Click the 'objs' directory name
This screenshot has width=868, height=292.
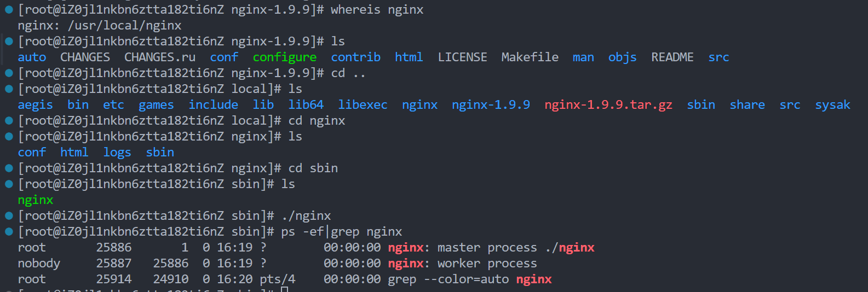click(x=623, y=57)
